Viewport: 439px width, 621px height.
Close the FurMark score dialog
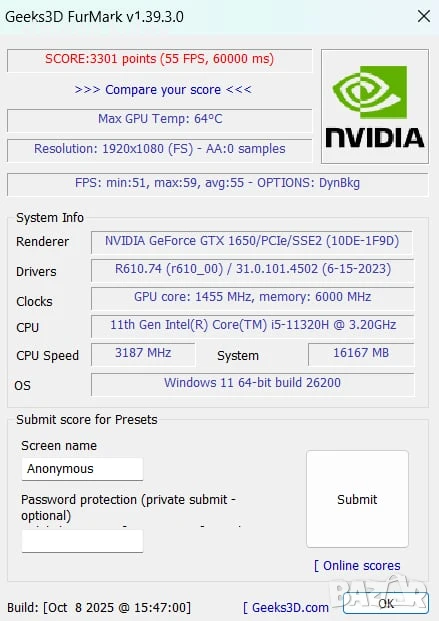click(x=424, y=16)
